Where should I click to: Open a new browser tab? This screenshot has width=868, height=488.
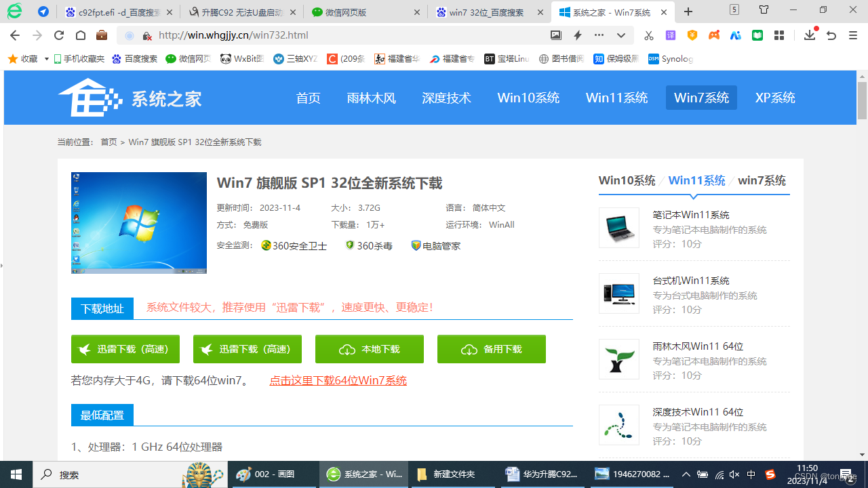(688, 12)
